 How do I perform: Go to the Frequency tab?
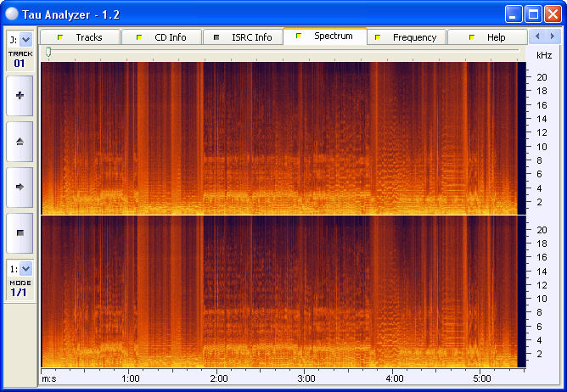[x=407, y=37]
